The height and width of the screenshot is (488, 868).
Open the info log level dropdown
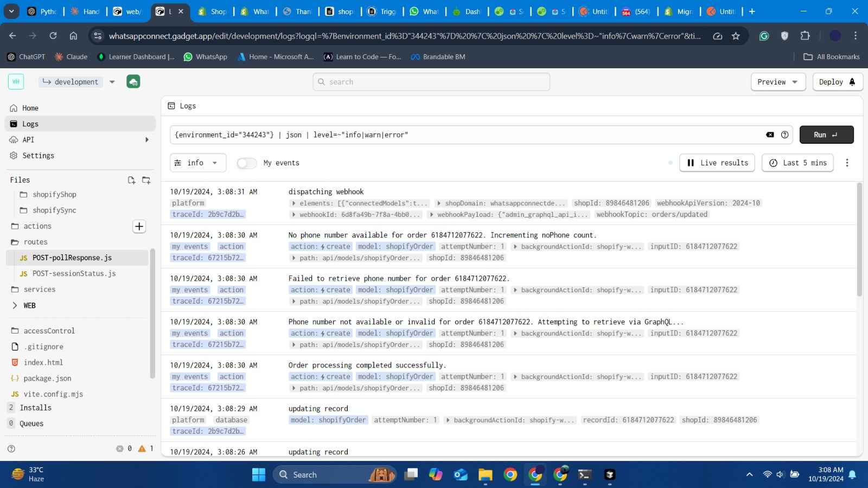point(198,163)
